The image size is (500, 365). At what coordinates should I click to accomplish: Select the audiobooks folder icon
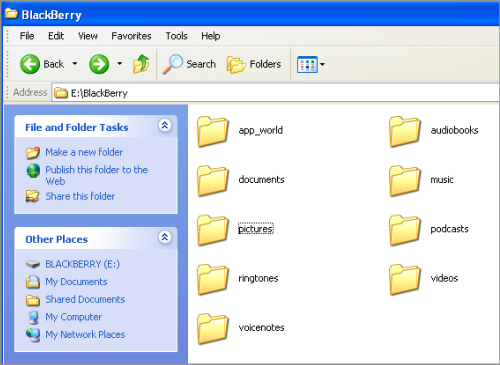tap(405, 132)
